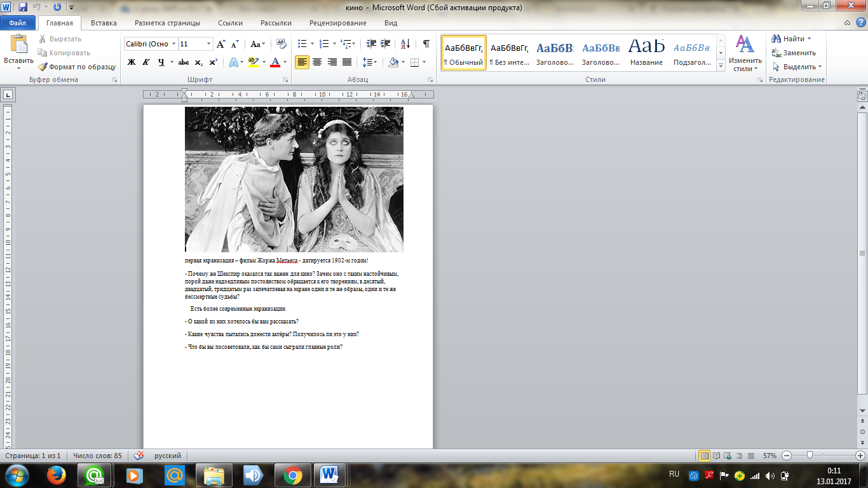The width and height of the screenshot is (868, 488).
Task: Expand the line spacing dropdown
Action: point(375,62)
